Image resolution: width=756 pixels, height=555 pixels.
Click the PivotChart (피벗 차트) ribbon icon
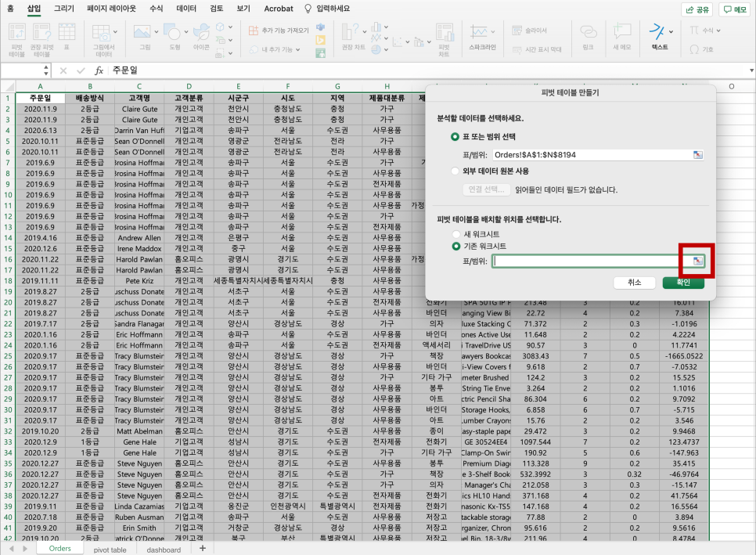[445, 32]
